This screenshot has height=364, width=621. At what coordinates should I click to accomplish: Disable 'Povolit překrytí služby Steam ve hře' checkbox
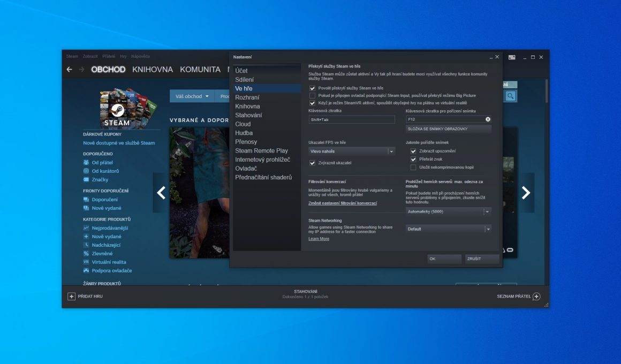pyautogui.click(x=313, y=88)
